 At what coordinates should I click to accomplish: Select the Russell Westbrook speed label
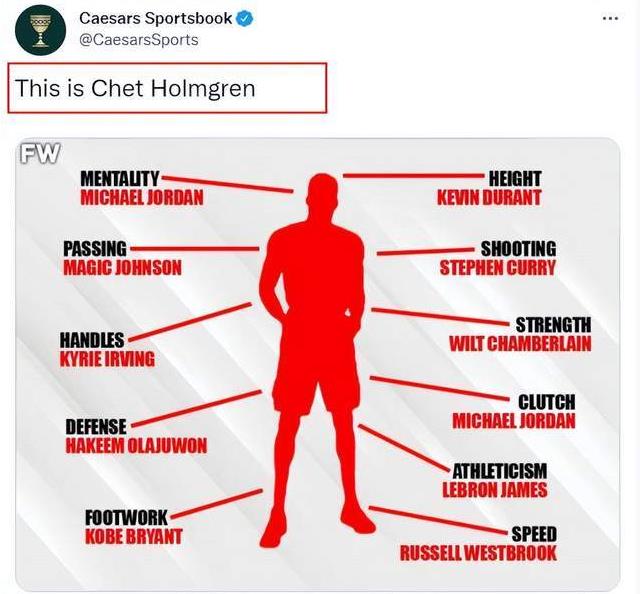click(x=478, y=544)
